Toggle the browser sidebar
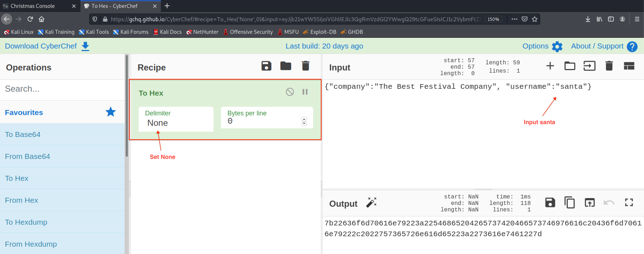The image size is (644, 254). (611, 19)
